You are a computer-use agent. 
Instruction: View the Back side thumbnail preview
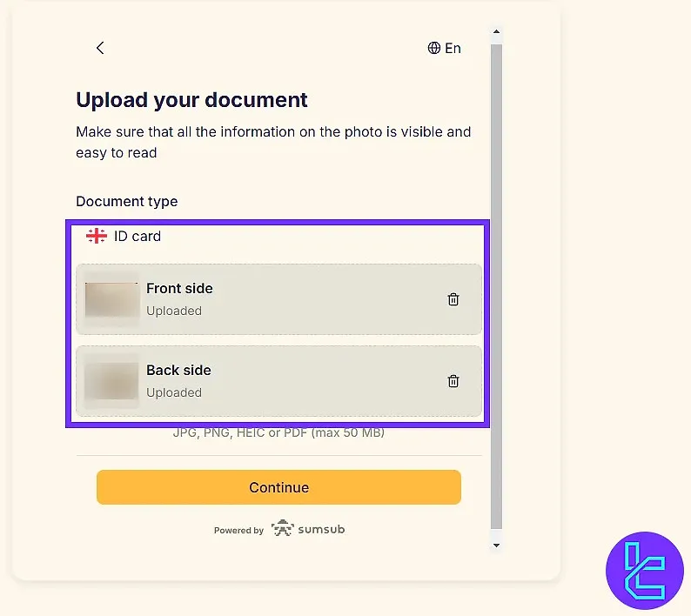point(111,381)
